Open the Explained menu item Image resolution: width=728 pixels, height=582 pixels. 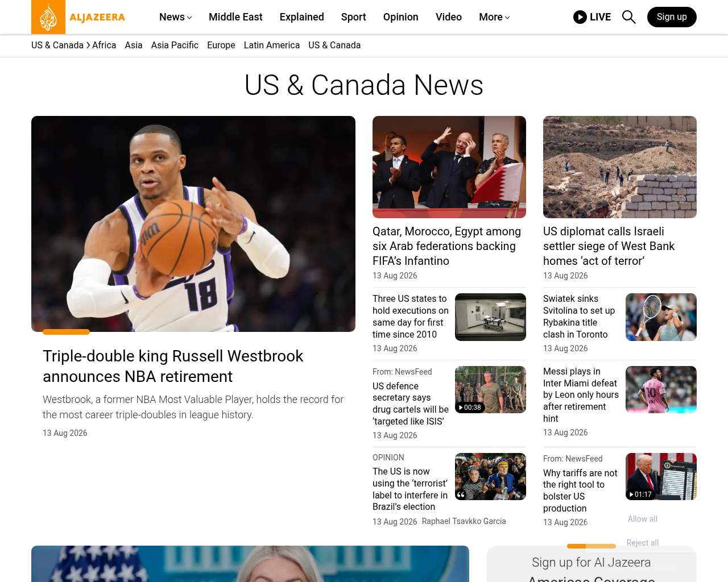point(302,17)
